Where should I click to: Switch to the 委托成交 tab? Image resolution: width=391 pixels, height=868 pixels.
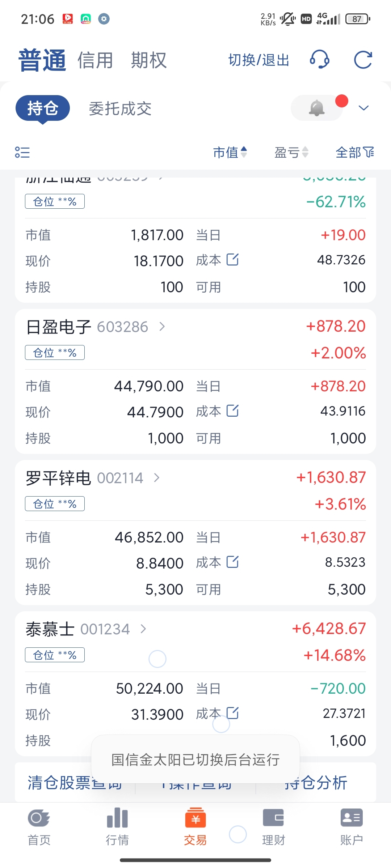click(120, 109)
